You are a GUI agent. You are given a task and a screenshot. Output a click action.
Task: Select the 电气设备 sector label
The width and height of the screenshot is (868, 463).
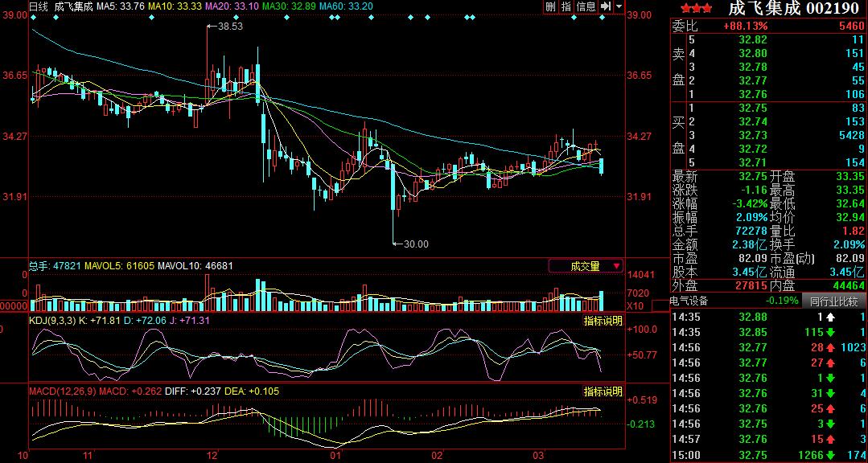click(x=693, y=301)
